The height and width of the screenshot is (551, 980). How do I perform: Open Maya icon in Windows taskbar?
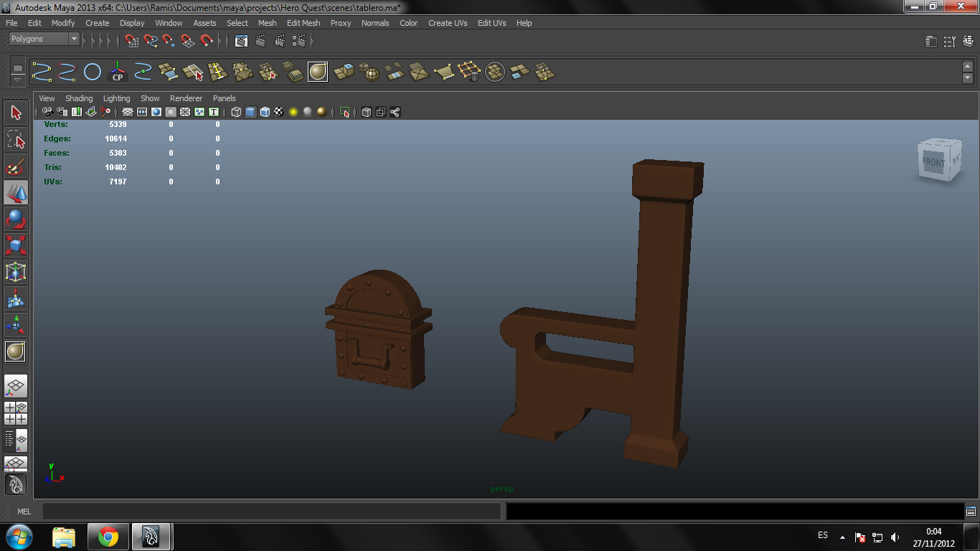151,537
